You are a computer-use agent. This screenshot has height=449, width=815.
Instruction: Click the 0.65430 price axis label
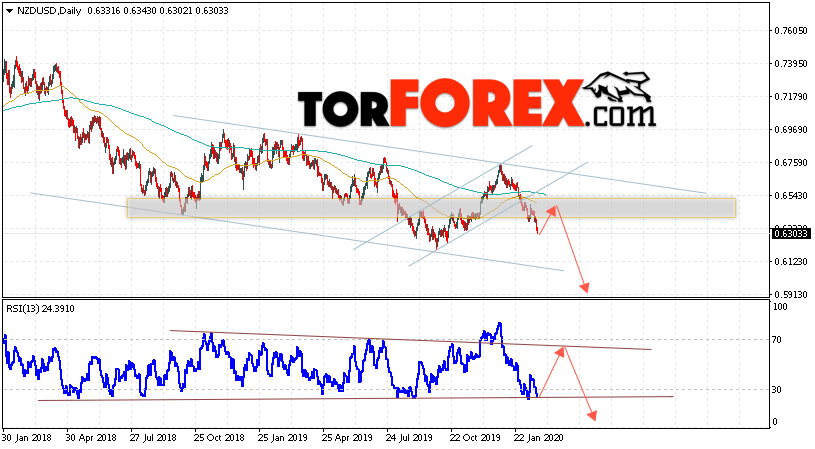(x=791, y=195)
